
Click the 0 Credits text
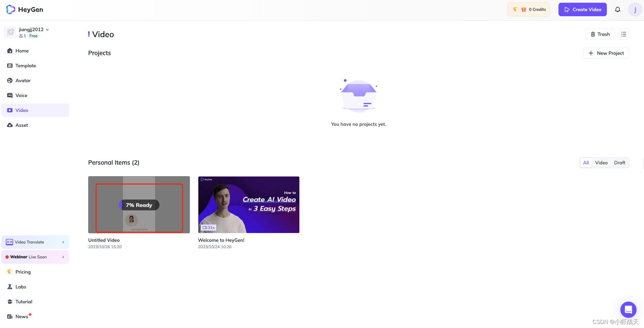[537, 9]
